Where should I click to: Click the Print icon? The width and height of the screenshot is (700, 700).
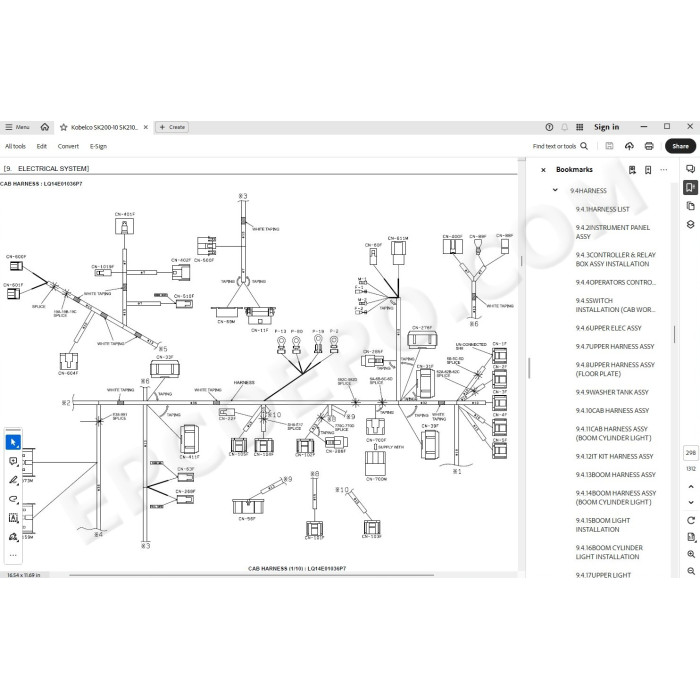649,146
